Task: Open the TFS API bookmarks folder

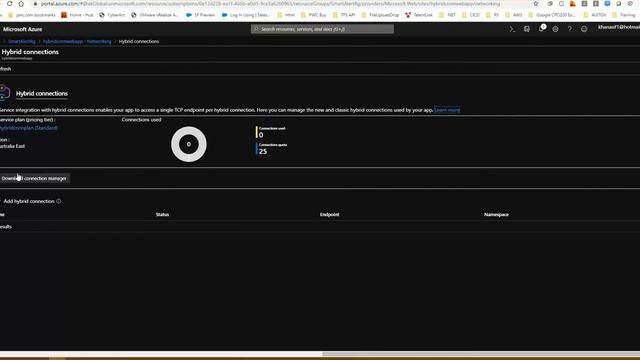Action: (x=344, y=15)
